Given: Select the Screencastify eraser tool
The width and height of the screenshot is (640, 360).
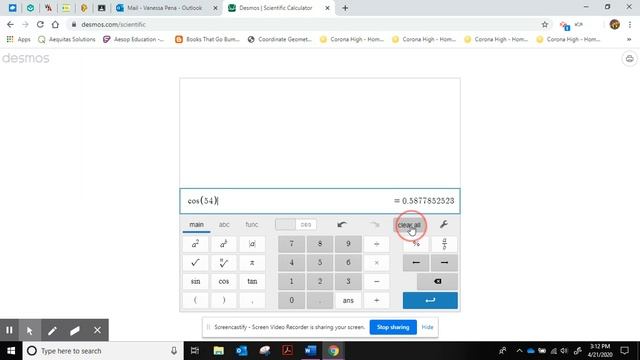Looking at the screenshot, I should point(75,330).
